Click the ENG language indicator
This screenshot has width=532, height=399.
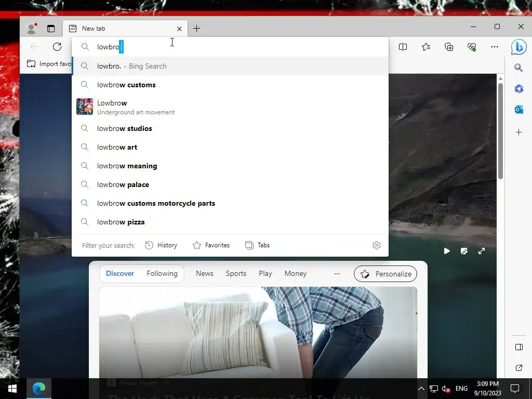(461, 389)
